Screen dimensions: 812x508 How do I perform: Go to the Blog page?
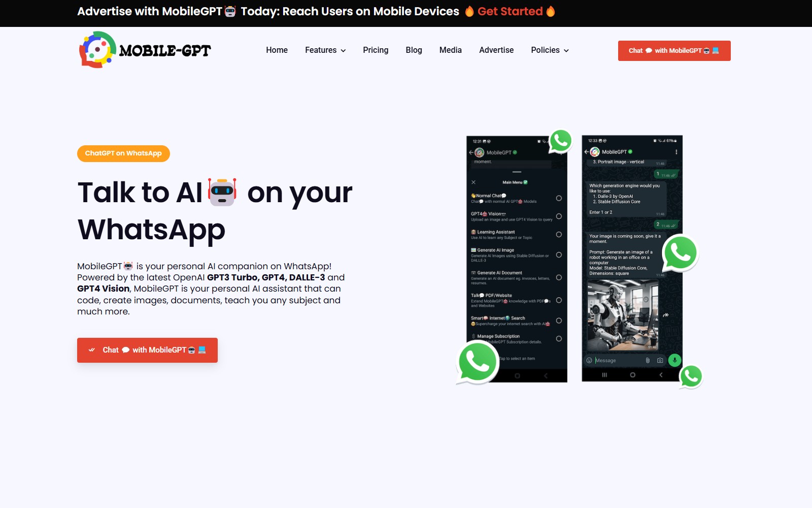point(414,50)
